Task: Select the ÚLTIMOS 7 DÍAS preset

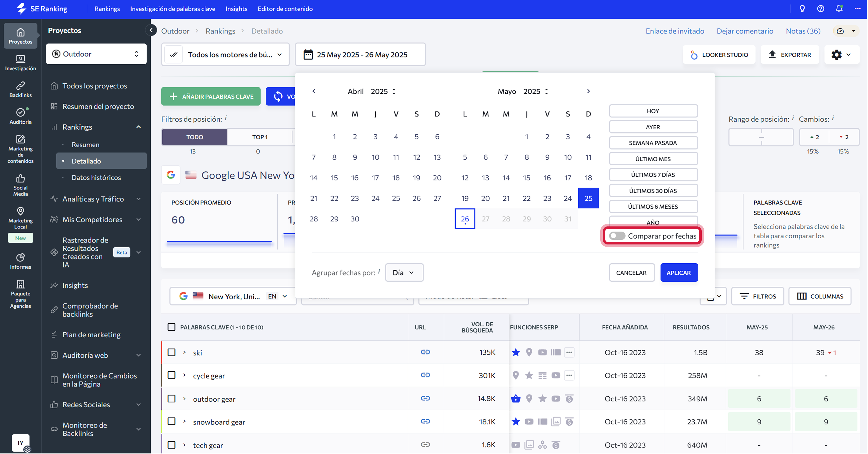Action: [x=653, y=175]
